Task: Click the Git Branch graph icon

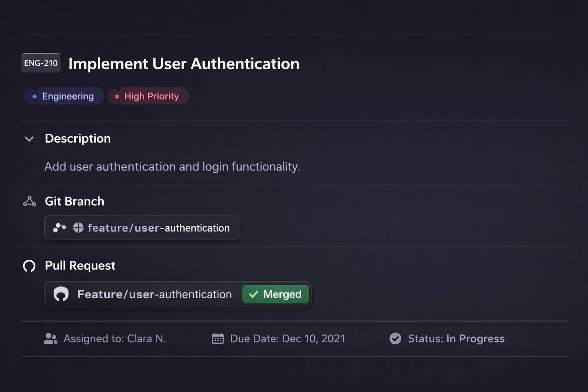Action: tap(29, 201)
